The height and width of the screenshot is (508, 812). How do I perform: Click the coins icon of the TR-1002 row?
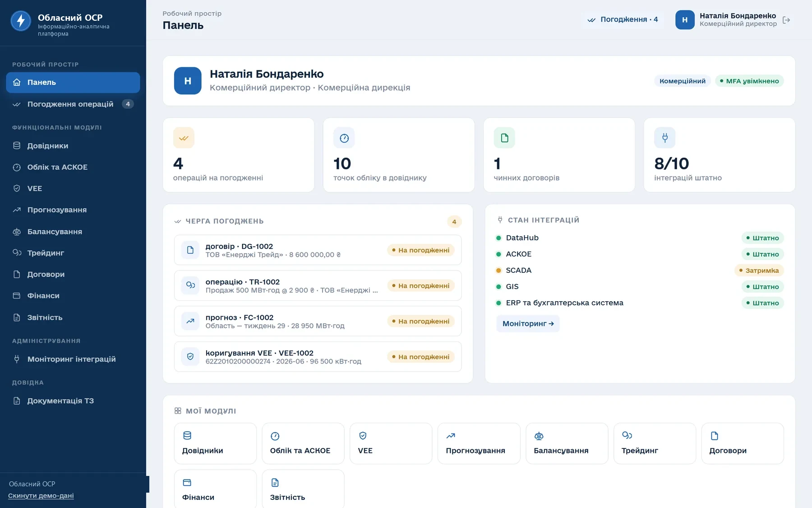[x=190, y=285]
